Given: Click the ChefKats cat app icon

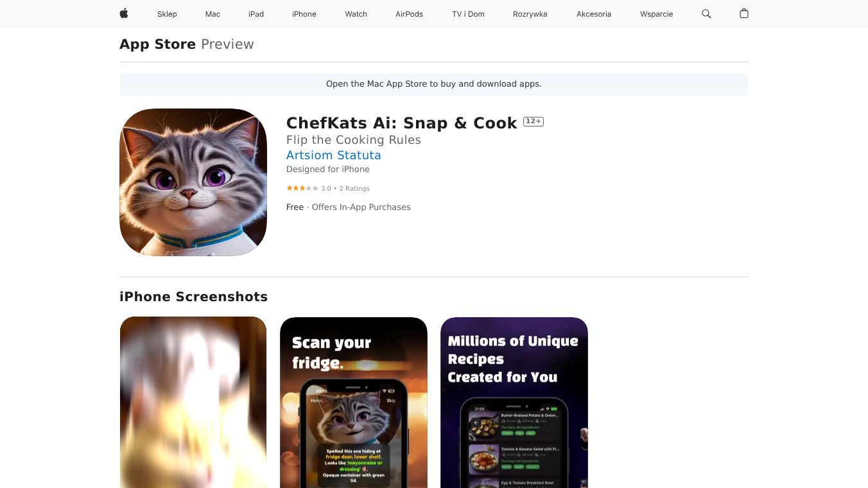Looking at the screenshot, I should click(193, 182).
